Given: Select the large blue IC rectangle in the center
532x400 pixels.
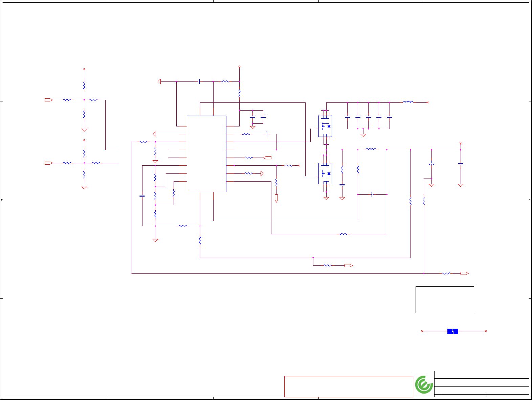Looking at the screenshot, I should 206,154.
